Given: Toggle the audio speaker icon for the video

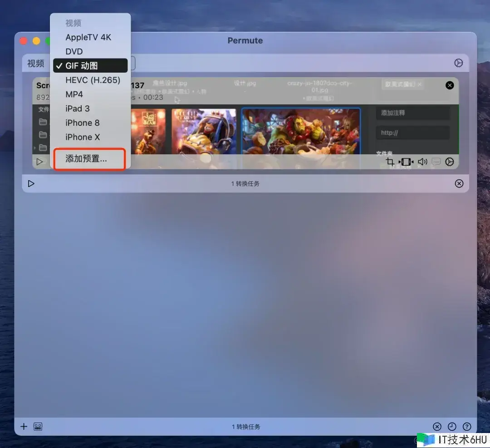Looking at the screenshot, I should click(x=422, y=162).
